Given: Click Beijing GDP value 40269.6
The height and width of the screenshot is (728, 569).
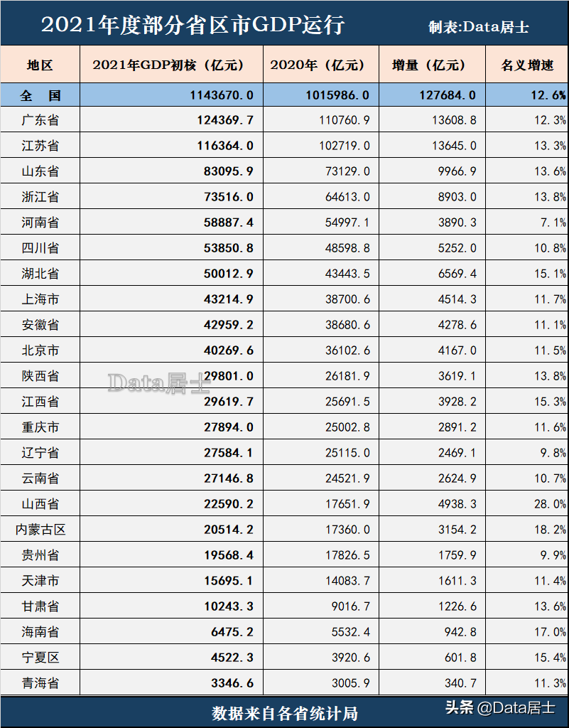Looking at the screenshot, I should pos(229,350).
